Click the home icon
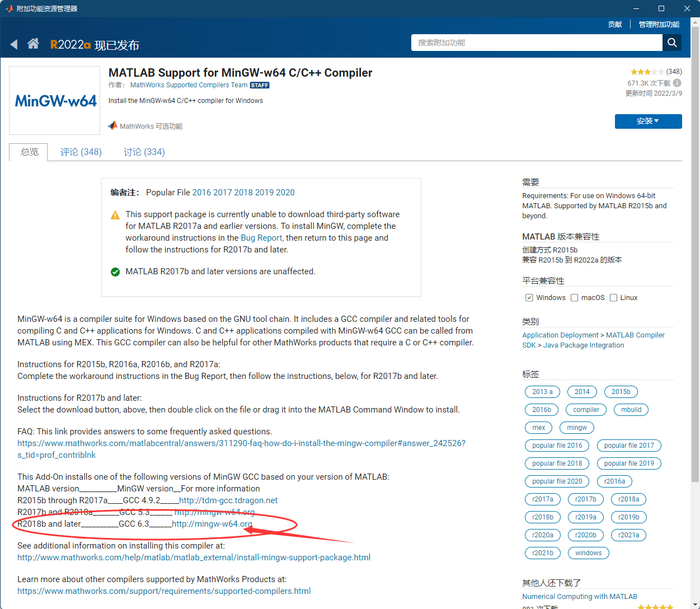 (33, 43)
